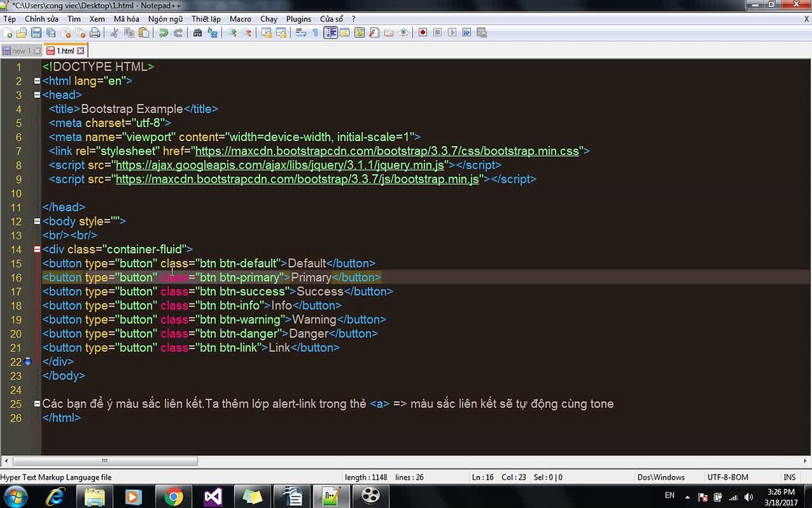The image size is (812, 508).
Task: Click the Dos\Windows line ending indicator
Action: [x=660, y=478]
